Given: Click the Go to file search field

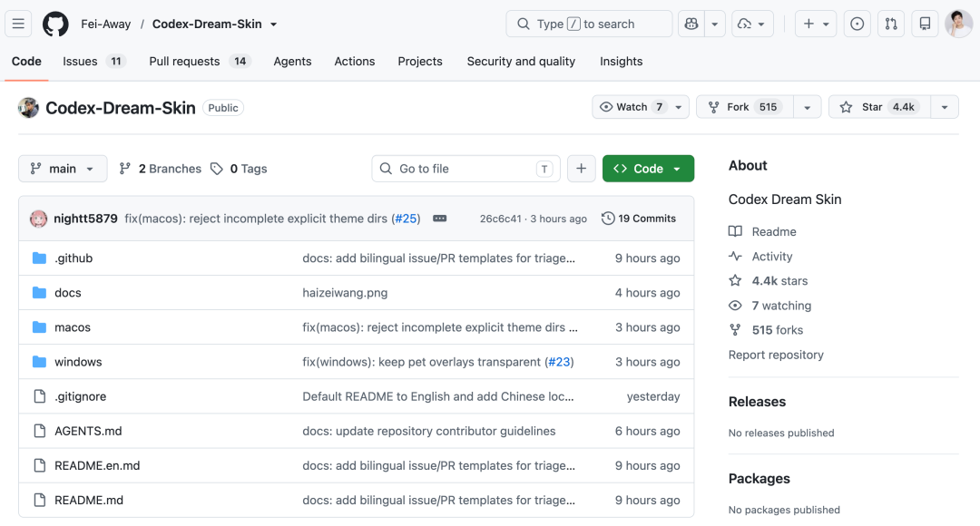Looking at the screenshot, I should (465, 169).
